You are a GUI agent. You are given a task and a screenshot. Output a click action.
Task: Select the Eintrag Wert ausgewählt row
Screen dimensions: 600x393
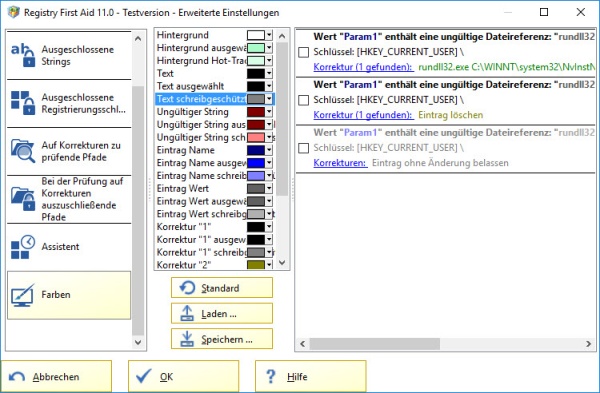215,201
